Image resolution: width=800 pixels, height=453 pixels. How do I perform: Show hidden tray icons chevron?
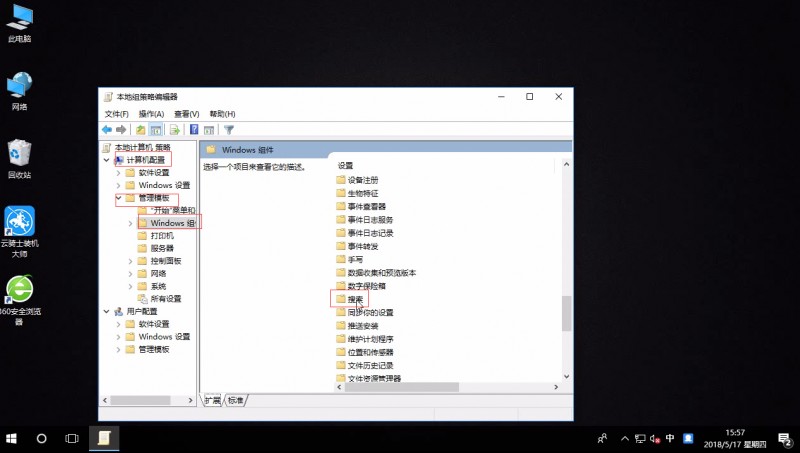pyautogui.click(x=625, y=438)
